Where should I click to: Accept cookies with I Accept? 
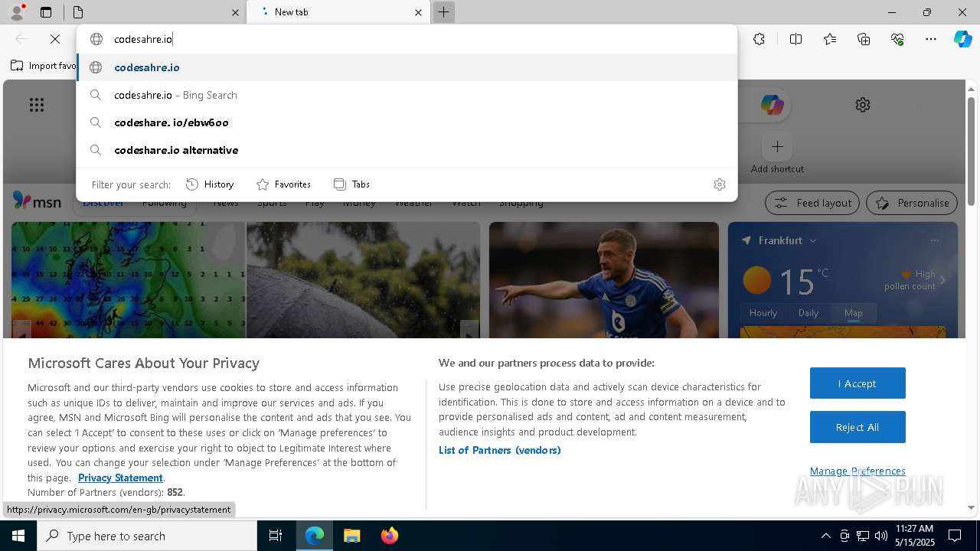[857, 383]
